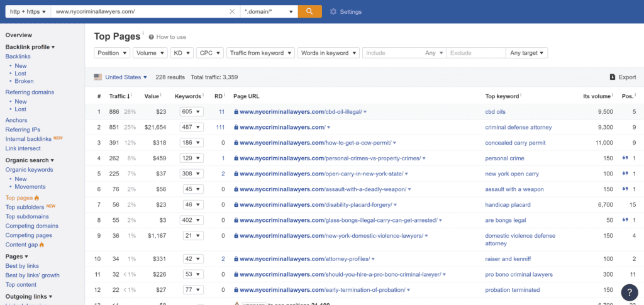644x305 pixels.
Task: Expand the 402 keywords dropdown in row 8
Action: [191, 220]
